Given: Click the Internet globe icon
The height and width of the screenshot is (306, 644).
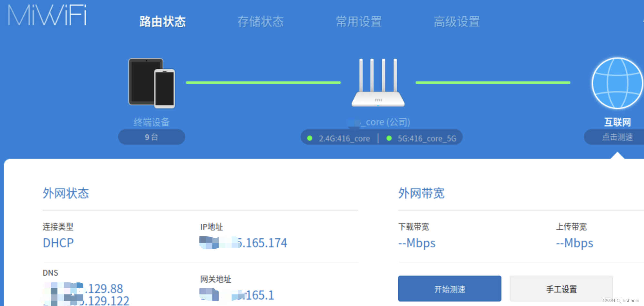Looking at the screenshot, I should click(618, 83).
